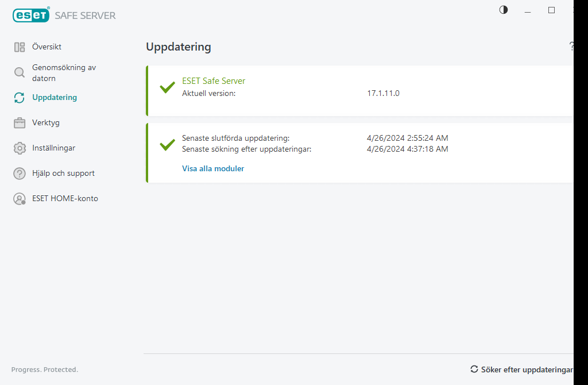588x385 pixels.
Task: Click the ESET HOME-konto user icon
Action: (x=20, y=199)
